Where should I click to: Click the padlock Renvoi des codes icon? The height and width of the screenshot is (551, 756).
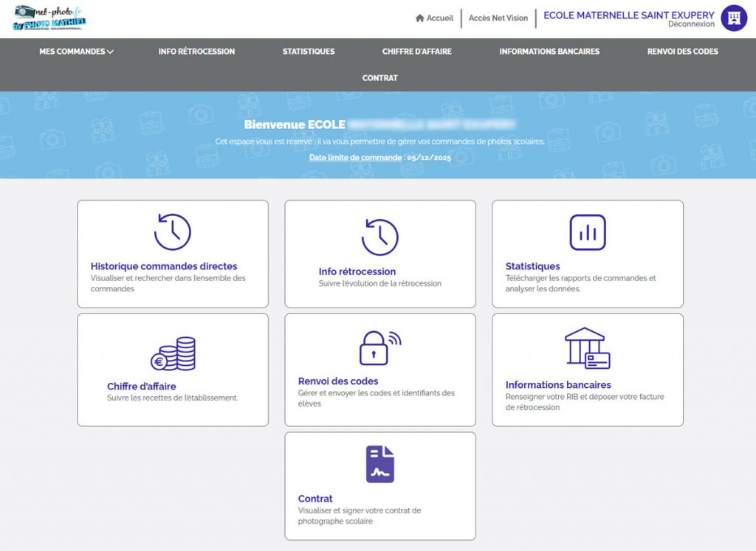point(380,347)
